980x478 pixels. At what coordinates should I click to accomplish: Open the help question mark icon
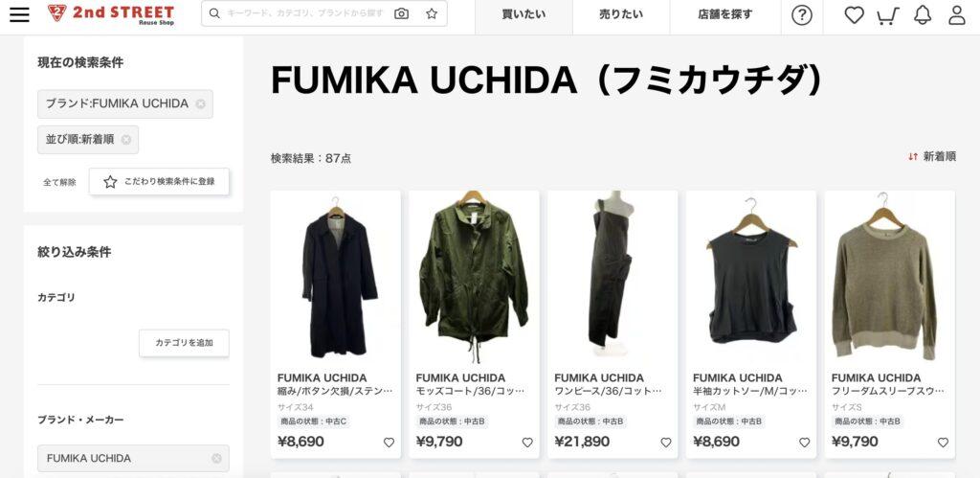(x=802, y=15)
